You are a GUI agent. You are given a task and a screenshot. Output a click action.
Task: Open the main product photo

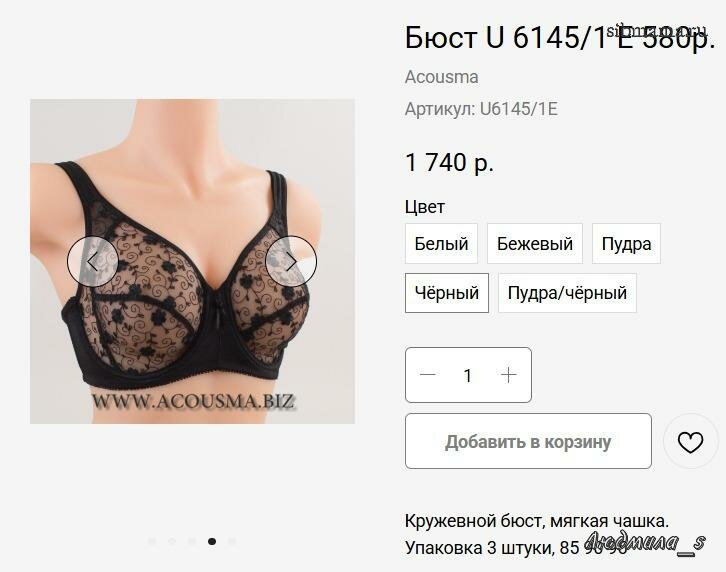coord(192,261)
